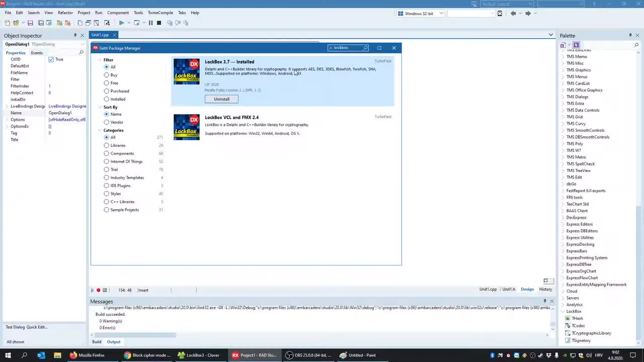Sort packages by Vendor
The height and width of the screenshot is (362, 644).
106,122
